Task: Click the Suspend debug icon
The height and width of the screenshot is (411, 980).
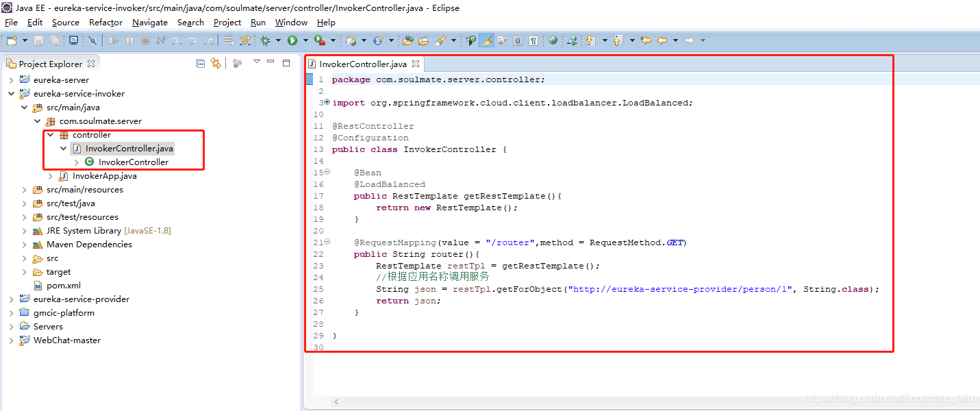Action: point(129,41)
